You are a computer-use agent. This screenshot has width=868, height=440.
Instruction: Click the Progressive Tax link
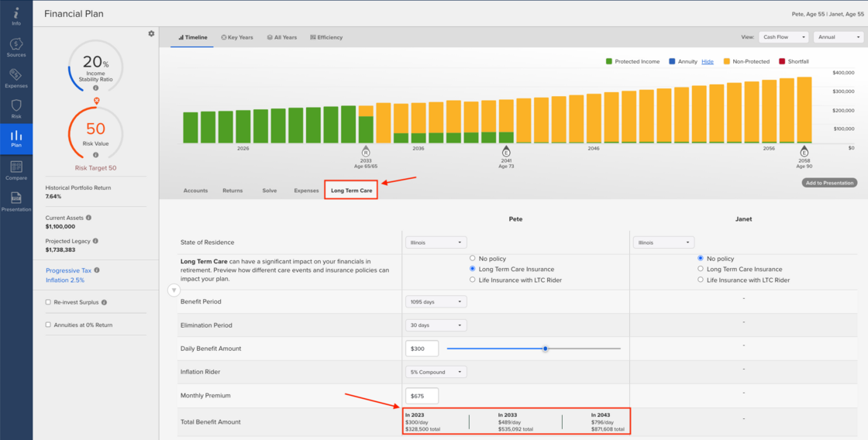click(69, 270)
